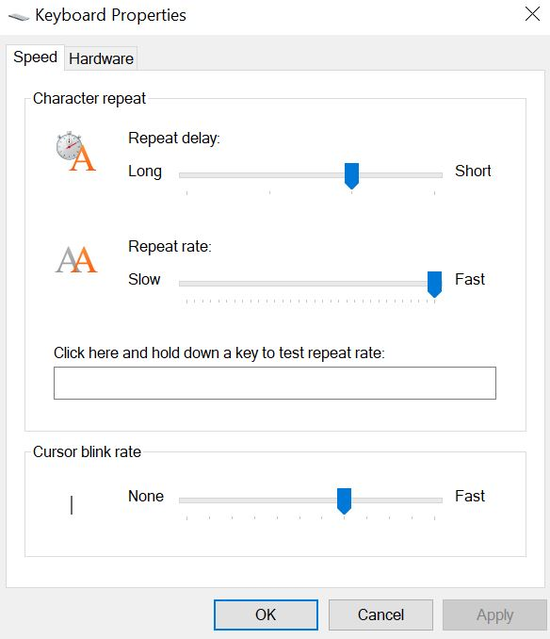The height and width of the screenshot is (639, 550).
Task: Click the Repeat rate slider thumb
Action: [435, 284]
